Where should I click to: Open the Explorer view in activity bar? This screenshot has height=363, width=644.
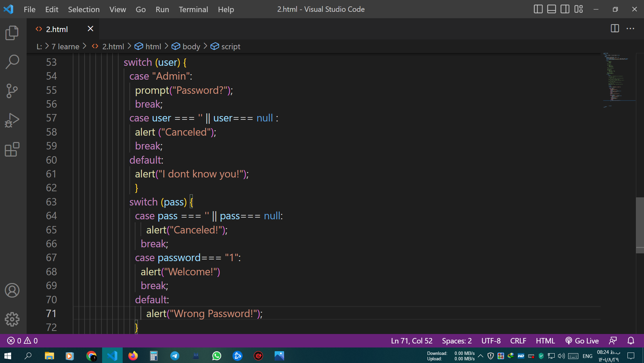(x=12, y=33)
